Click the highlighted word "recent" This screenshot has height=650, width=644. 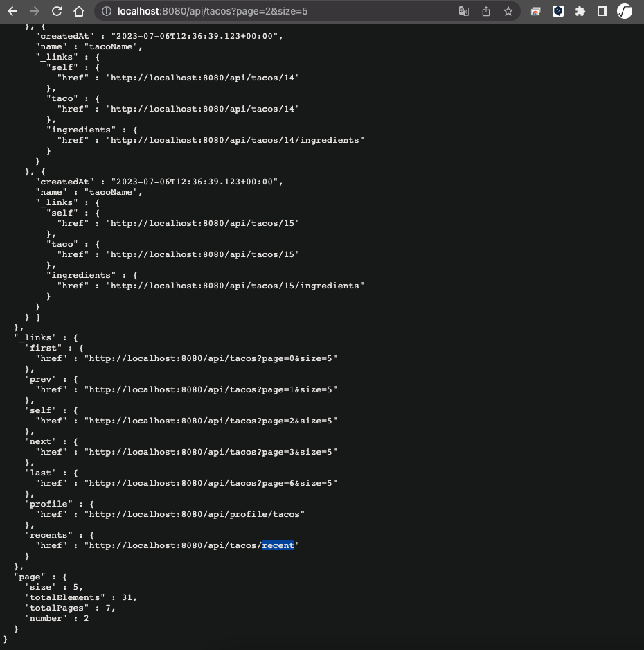point(278,545)
